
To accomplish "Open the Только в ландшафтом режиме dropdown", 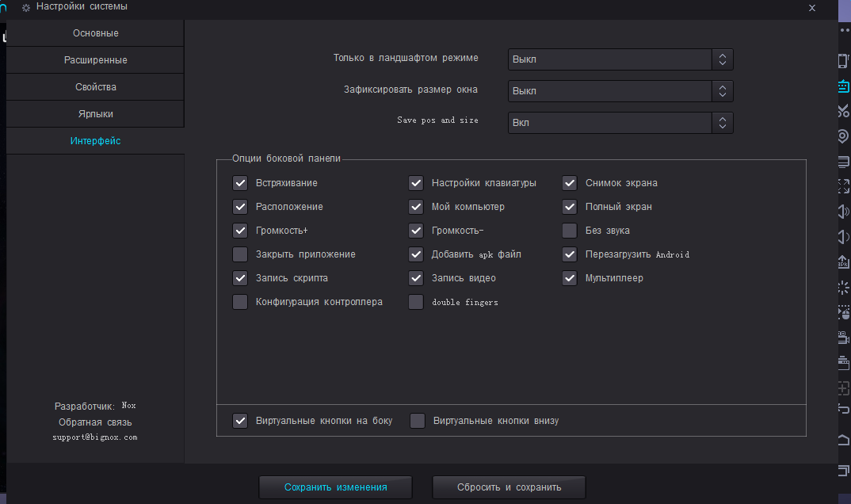I will pos(620,59).
